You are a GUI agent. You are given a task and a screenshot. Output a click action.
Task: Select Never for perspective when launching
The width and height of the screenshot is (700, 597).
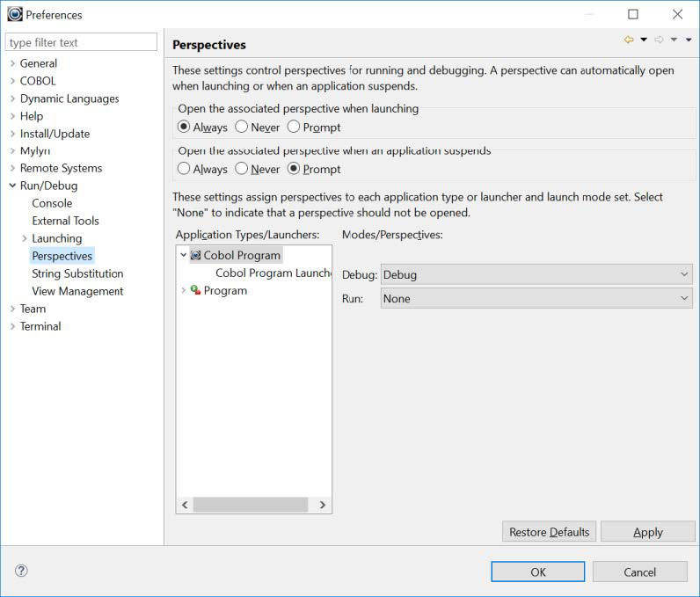[x=242, y=127]
